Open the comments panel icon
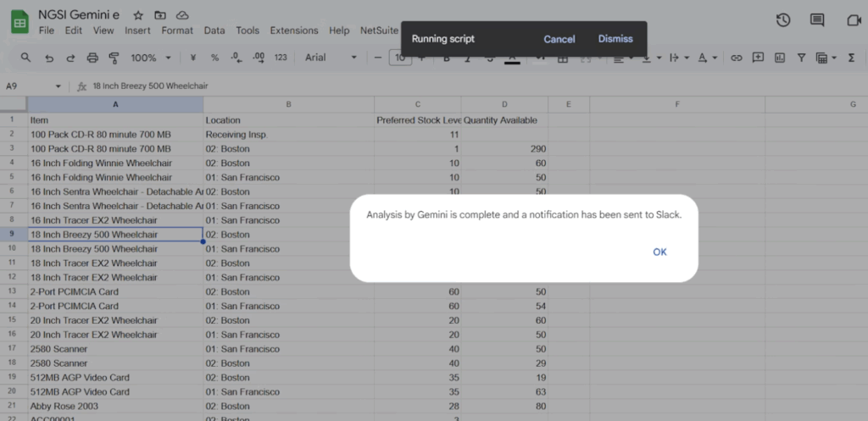868x421 pixels. [817, 20]
